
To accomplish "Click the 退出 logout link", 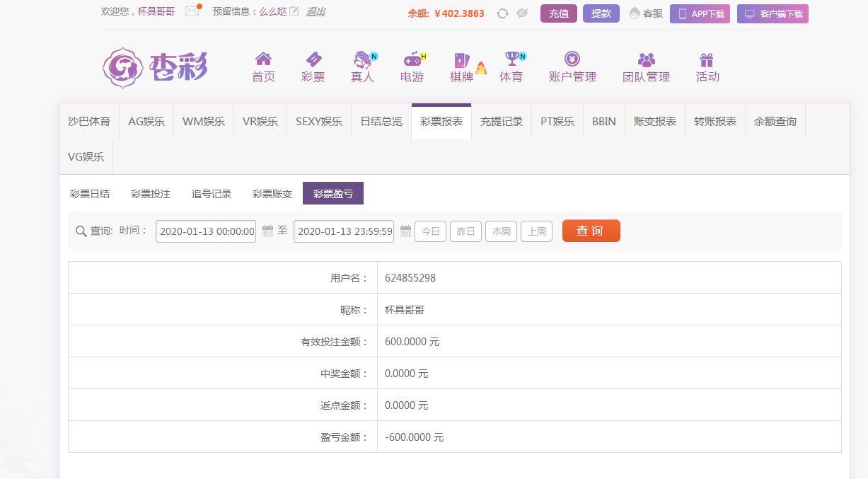I will pyautogui.click(x=316, y=11).
